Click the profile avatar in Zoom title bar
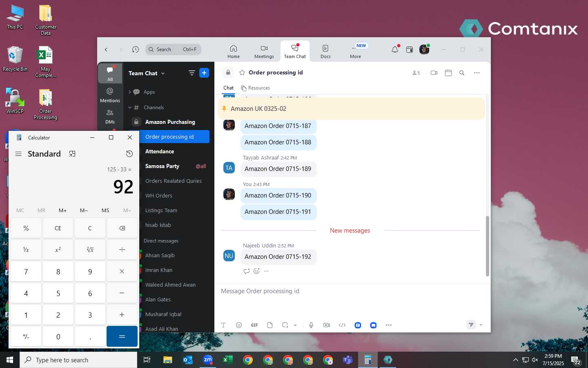588x368 pixels. pos(424,49)
